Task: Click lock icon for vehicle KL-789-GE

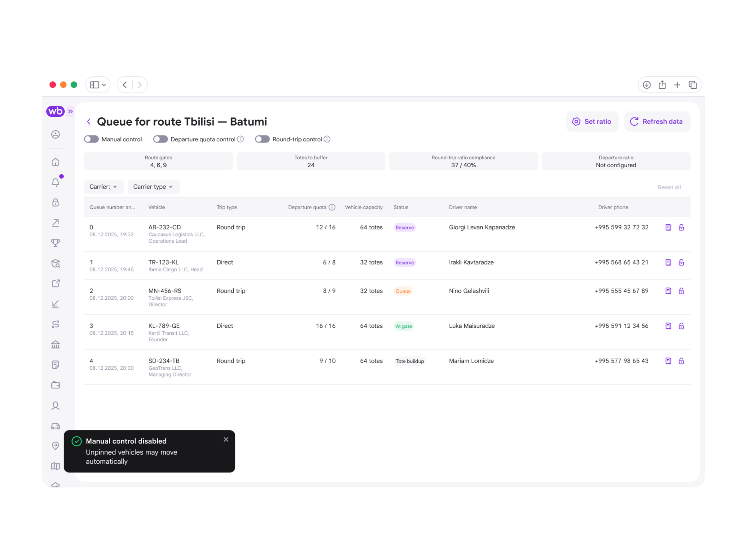Action: click(681, 326)
